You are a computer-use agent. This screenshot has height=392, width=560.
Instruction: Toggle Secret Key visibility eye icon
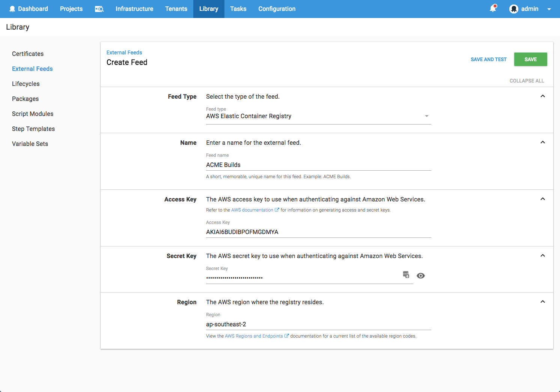[421, 276]
